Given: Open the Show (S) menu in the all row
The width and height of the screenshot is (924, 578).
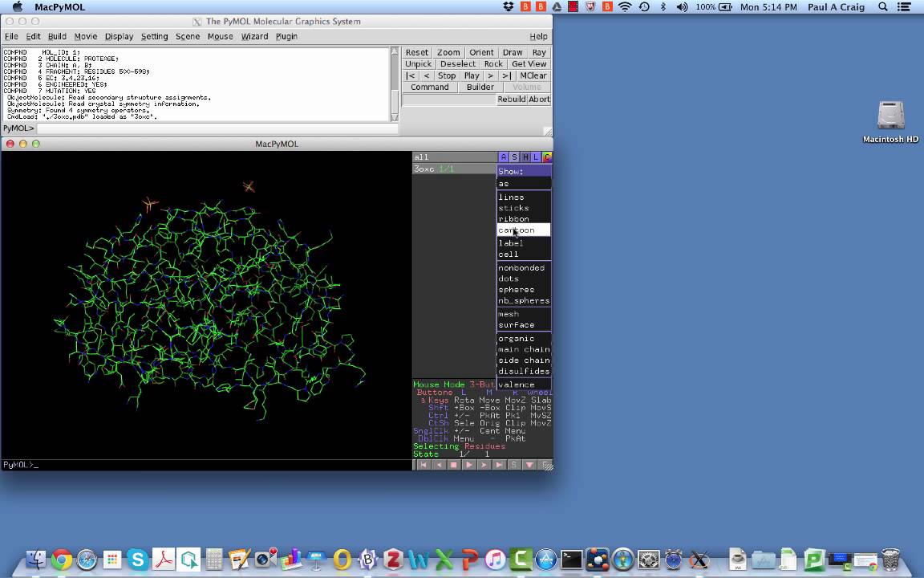Looking at the screenshot, I should tap(514, 157).
